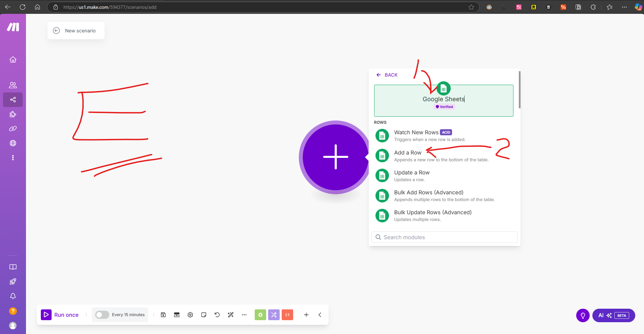
Task: Open the Notifications bell icon
Action: (13, 296)
